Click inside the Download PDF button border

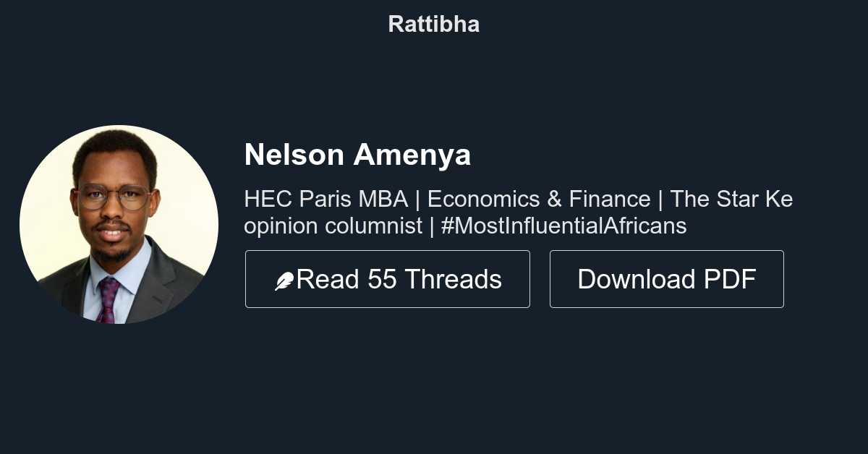pos(666,279)
